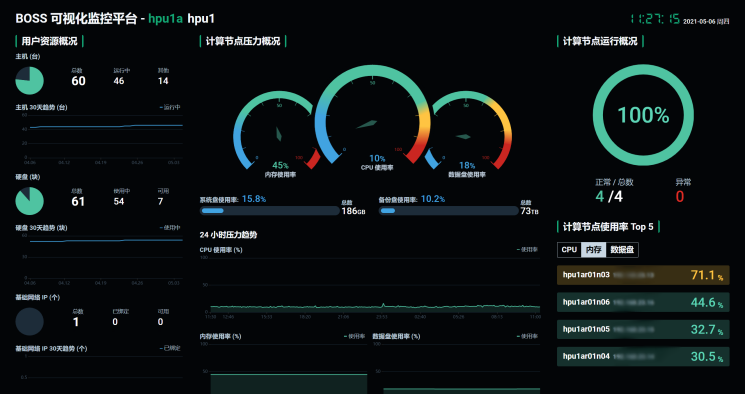Screen dimensions: 745x394
Task: Click the 计算节点运行概况 section heading
Action: pos(600,41)
